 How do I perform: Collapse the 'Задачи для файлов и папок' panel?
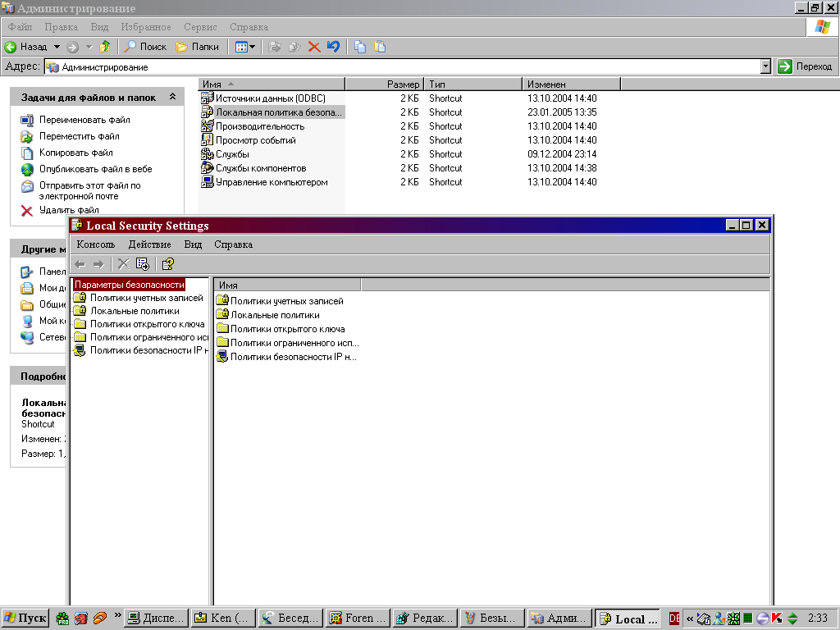point(172,97)
